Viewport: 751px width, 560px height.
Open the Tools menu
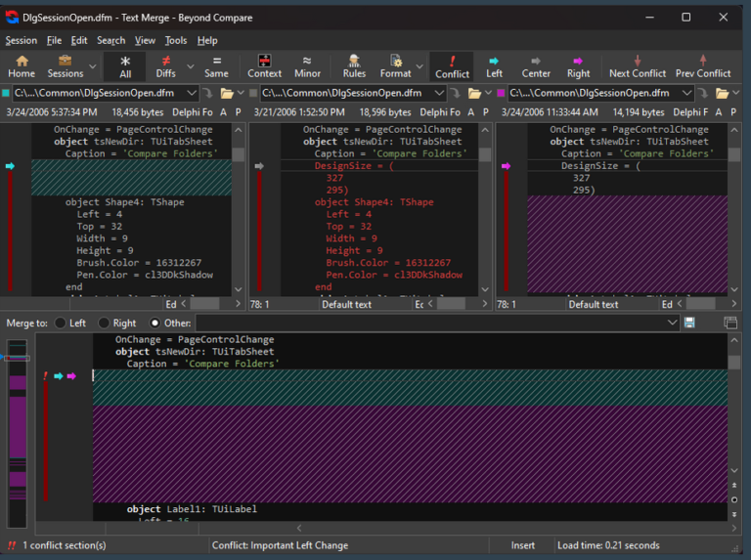point(176,40)
